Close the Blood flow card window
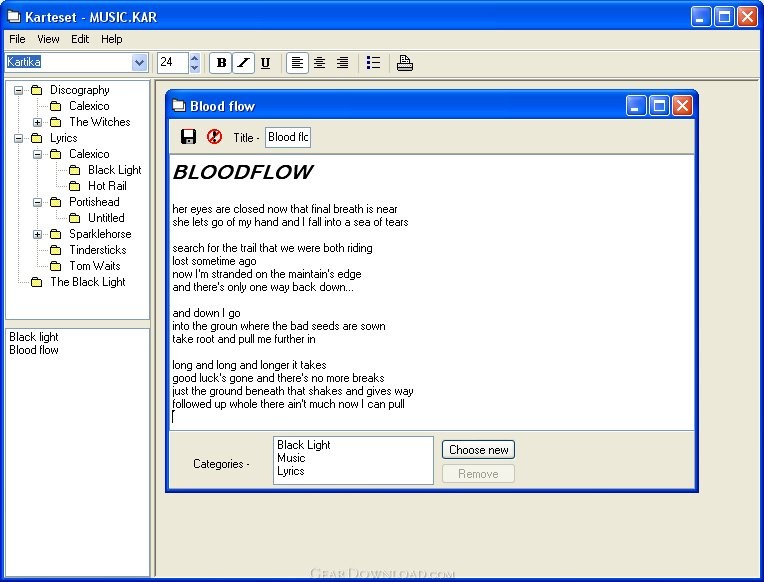Screen dimensions: 764x582 coord(682,106)
